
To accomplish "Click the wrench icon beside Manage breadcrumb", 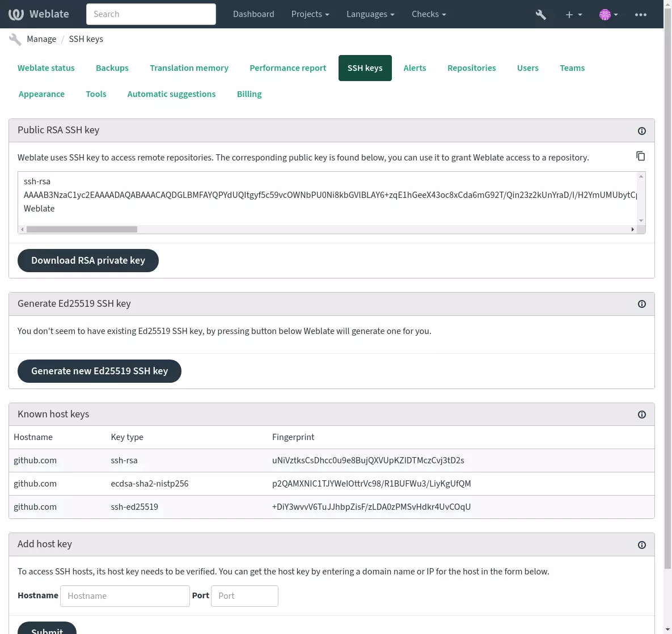I will [x=15, y=40].
